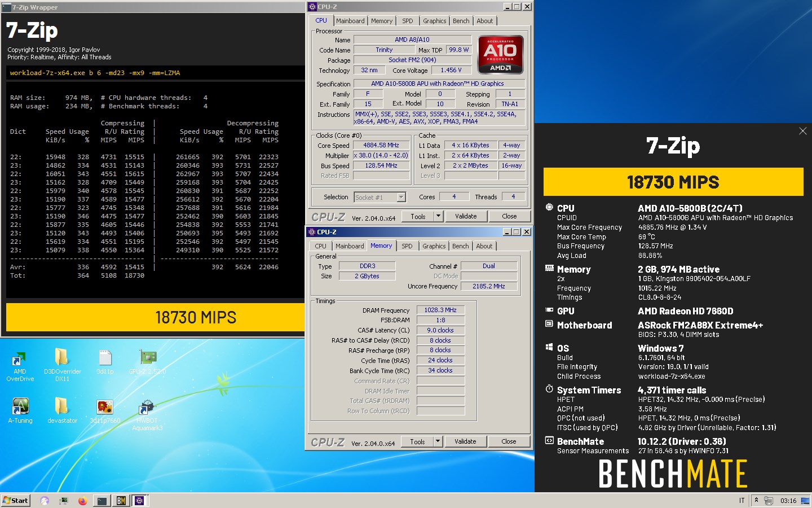Click the DRAM Frequency 1028.3 MHz field

[x=441, y=310]
